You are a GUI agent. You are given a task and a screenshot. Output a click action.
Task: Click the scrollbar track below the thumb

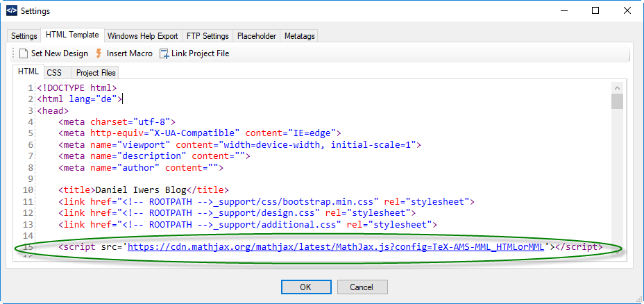(617, 177)
